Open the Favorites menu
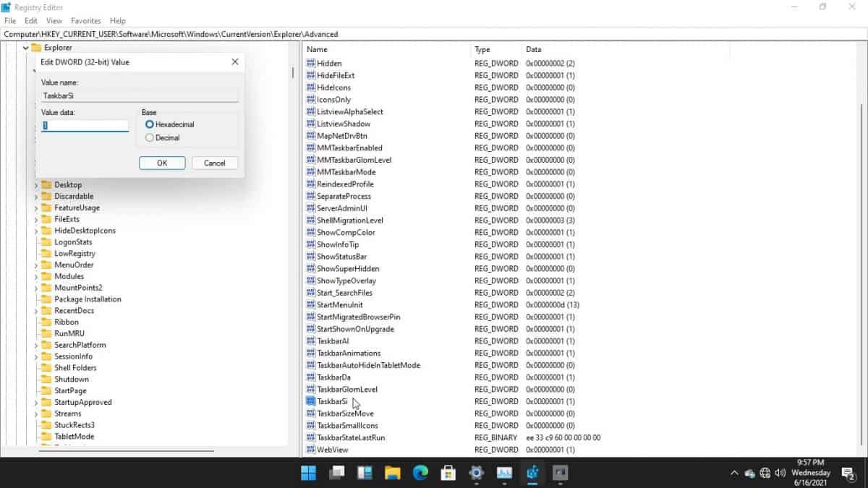 tap(85, 21)
